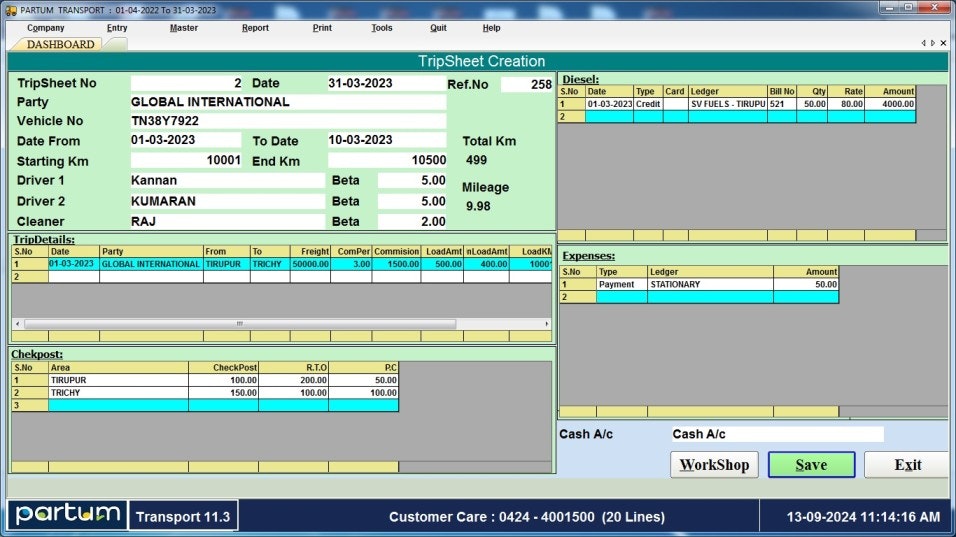The width and height of the screenshot is (956, 537).
Task: Click the End Km field 10500
Action: [387, 160]
